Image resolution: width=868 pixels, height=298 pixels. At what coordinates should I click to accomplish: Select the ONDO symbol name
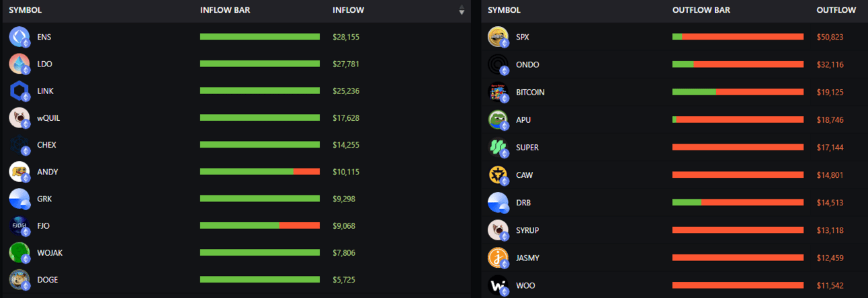(528, 64)
